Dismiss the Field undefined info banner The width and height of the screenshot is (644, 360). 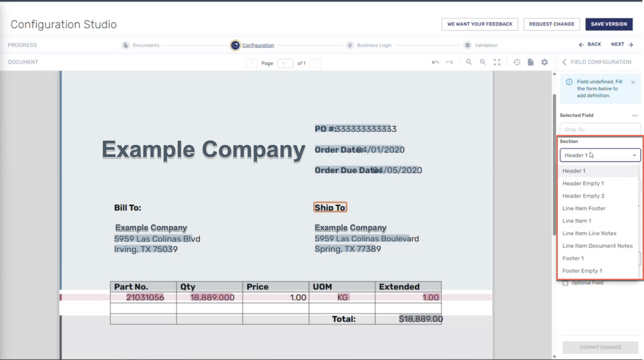click(633, 82)
